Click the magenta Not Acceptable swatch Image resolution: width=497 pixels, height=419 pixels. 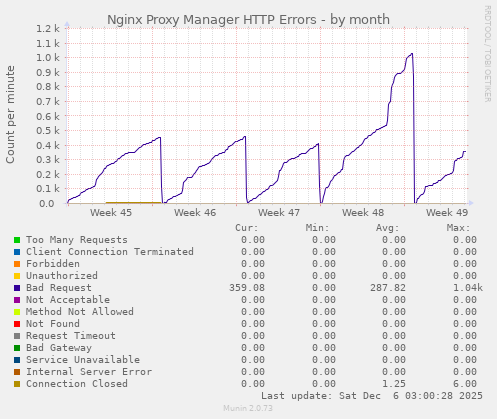tap(17, 300)
